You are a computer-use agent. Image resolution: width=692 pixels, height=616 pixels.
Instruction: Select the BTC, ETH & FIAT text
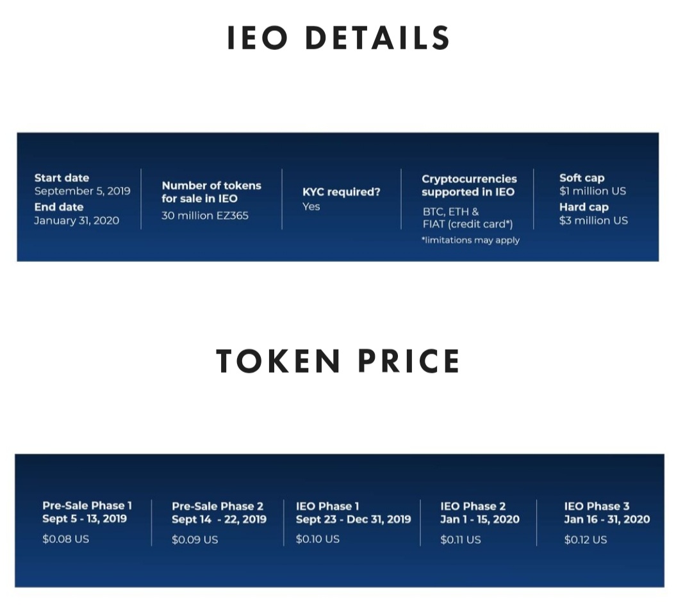(468, 218)
